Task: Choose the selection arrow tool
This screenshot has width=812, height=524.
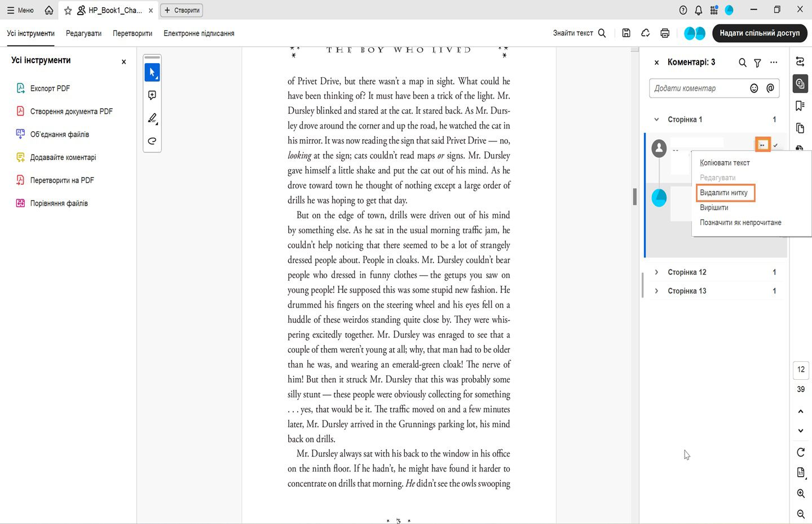Action: [x=152, y=72]
